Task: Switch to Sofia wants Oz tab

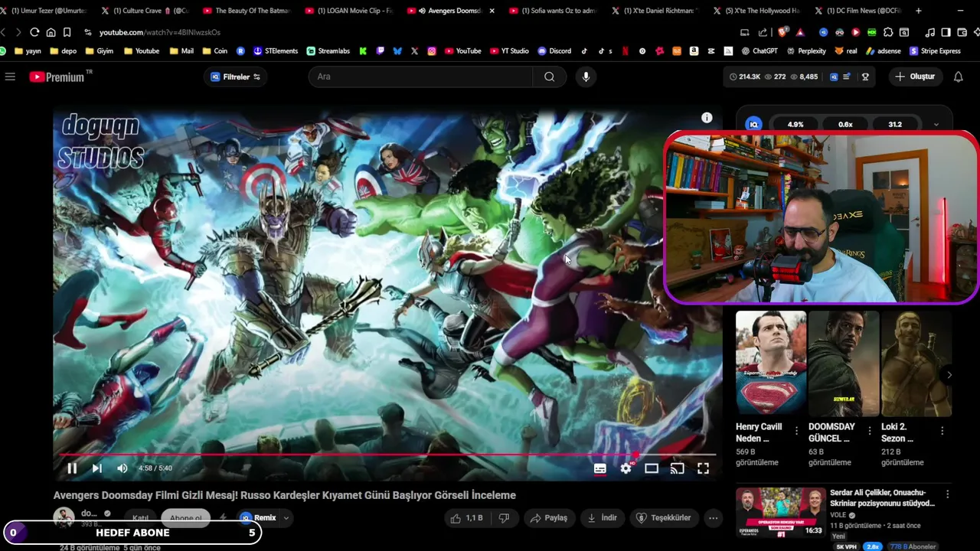Action: (x=554, y=11)
